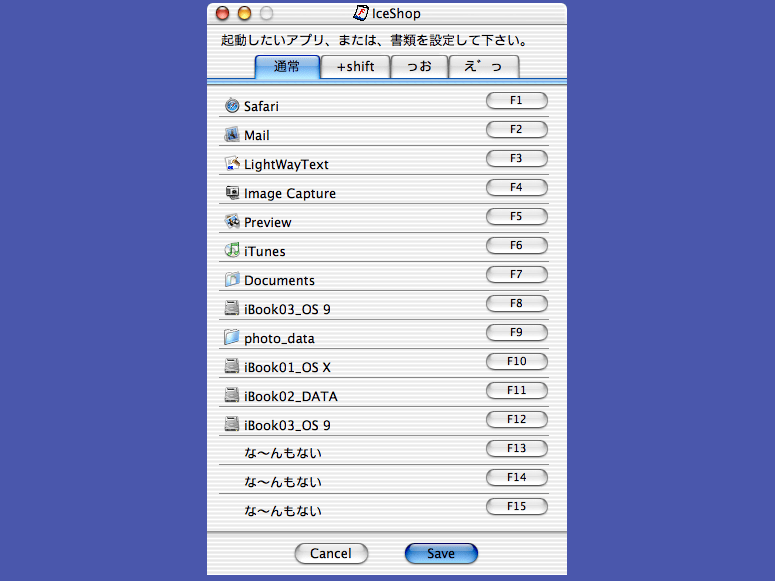Click the Documents folder icon

[x=232, y=279]
